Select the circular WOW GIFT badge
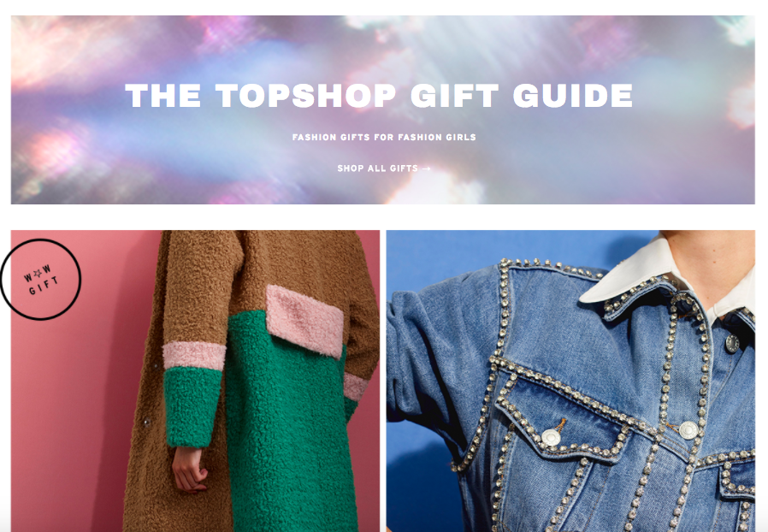Screen dimensions: 768x532 [x=40, y=279]
